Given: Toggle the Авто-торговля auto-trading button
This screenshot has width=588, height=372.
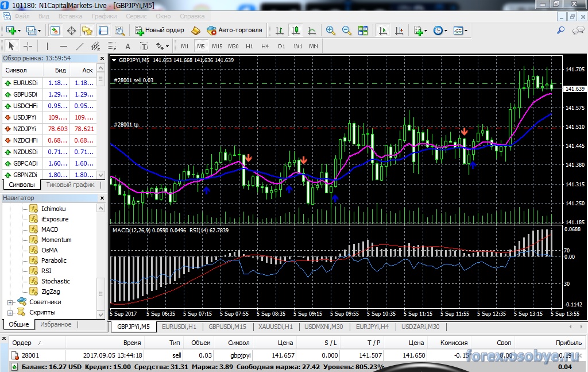Looking at the screenshot, I should click(x=234, y=30).
